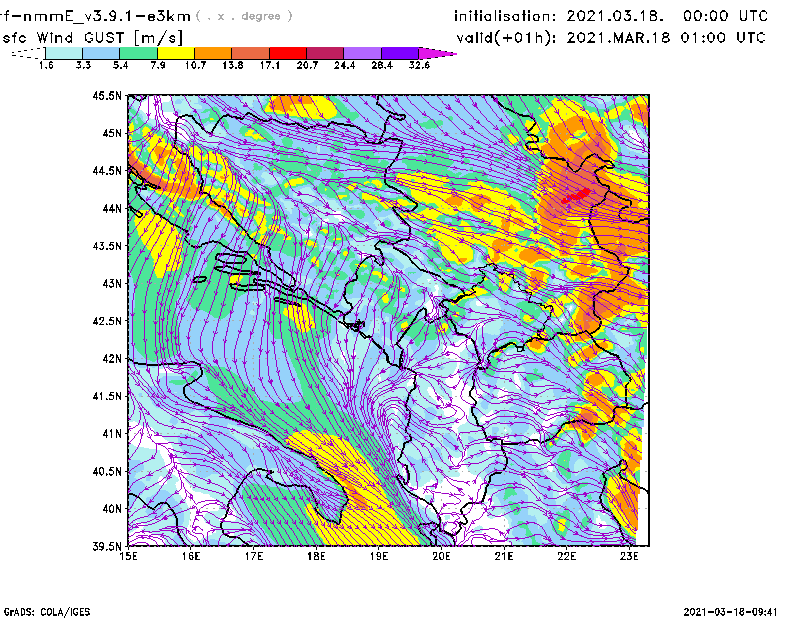Viewport: 800px width, 618px height.
Task: Click the green legend swatch between 5.4 and 7.9
Action: pyautogui.click(x=138, y=53)
